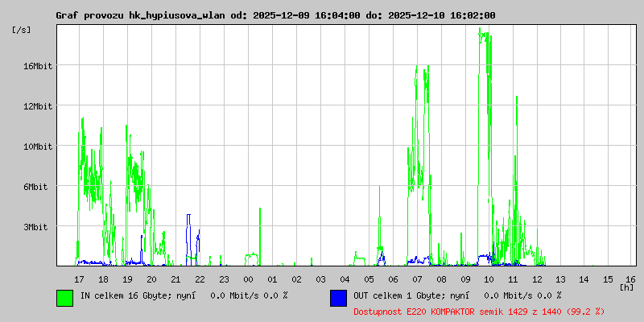The width and height of the screenshot is (644, 322).
Task: Click hour label '17' on x-axis
Action: (x=79, y=279)
